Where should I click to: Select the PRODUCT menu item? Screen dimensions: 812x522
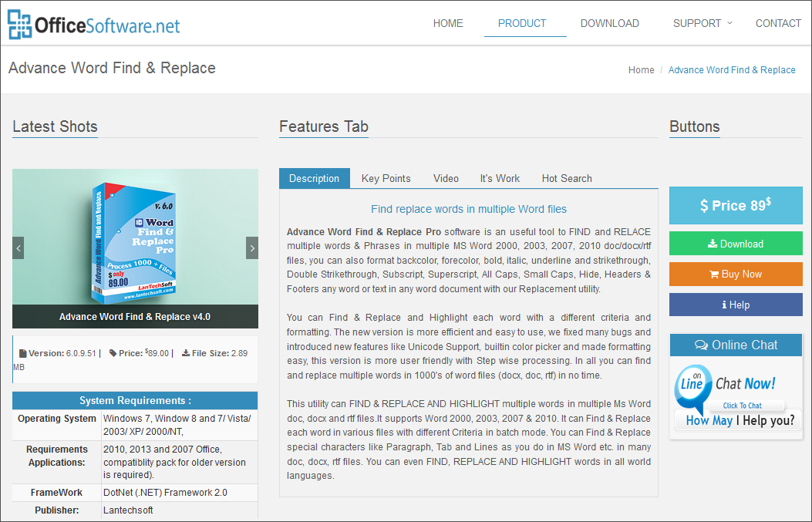coord(522,23)
